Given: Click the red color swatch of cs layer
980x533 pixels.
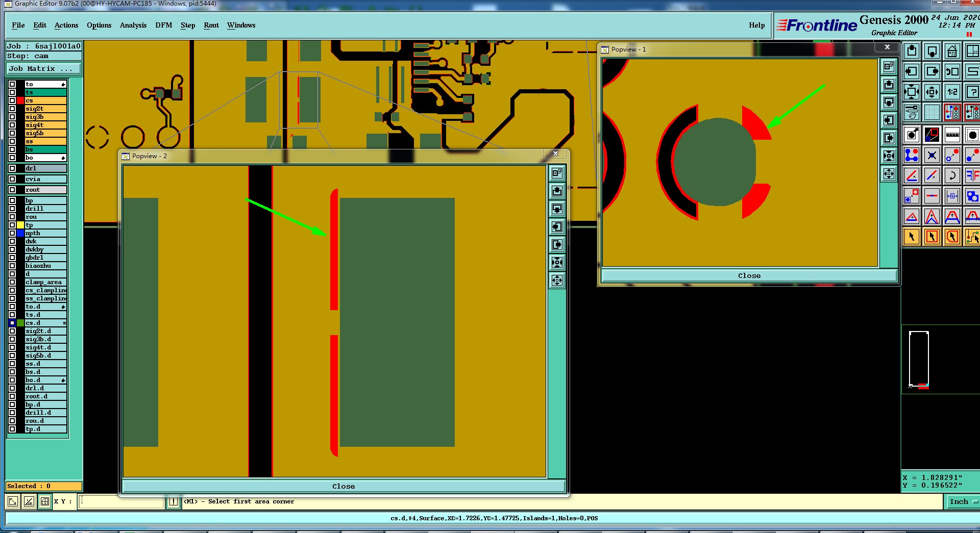Looking at the screenshot, I should pyautogui.click(x=20, y=100).
